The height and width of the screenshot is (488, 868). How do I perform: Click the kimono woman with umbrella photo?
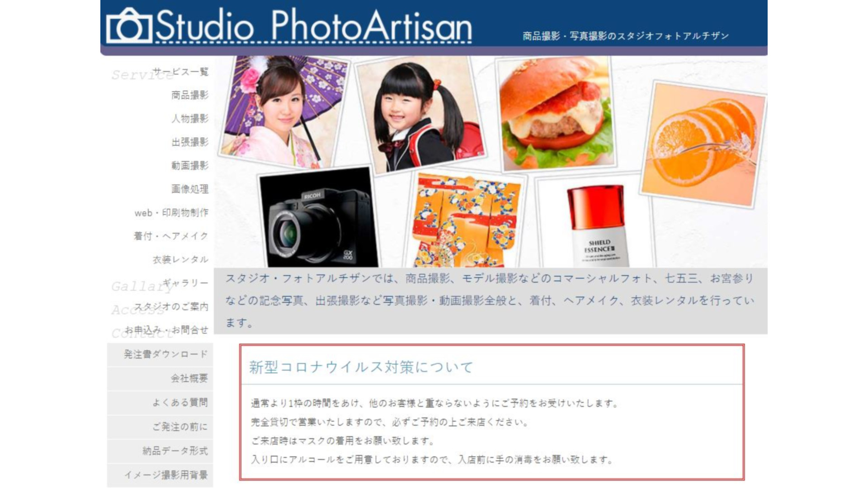(x=283, y=111)
